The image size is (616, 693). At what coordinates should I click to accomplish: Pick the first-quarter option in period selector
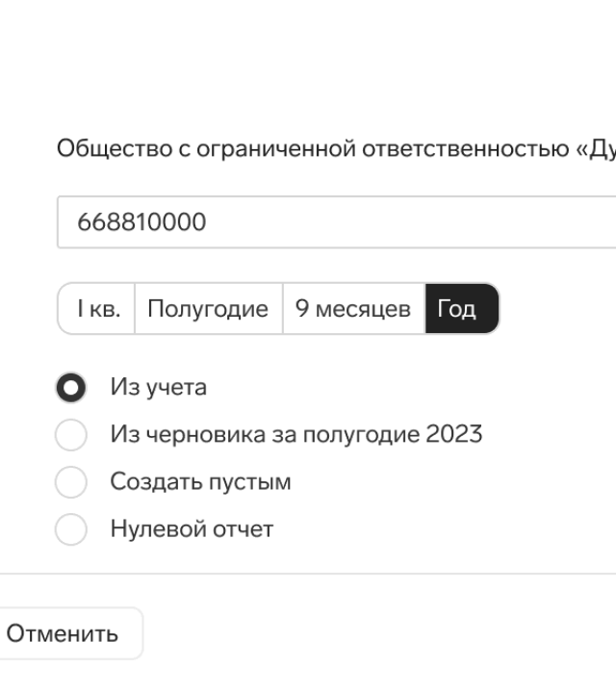pos(98,309)
